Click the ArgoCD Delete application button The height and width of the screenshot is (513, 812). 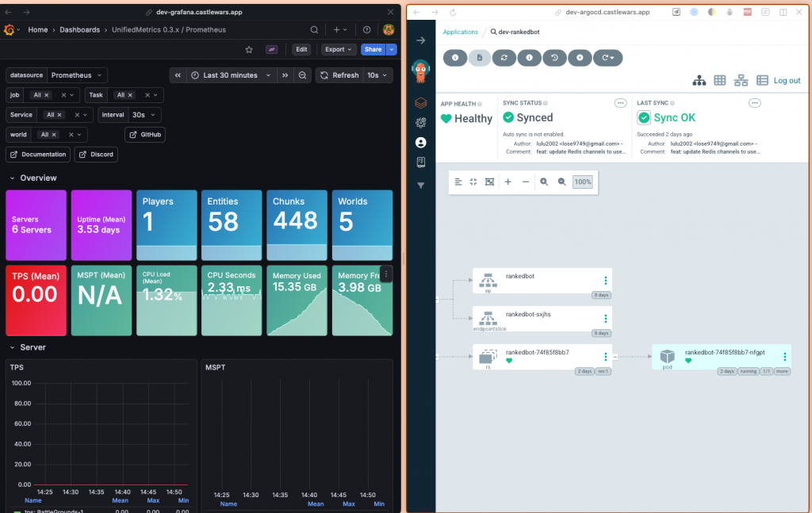(x=580, y=58)
